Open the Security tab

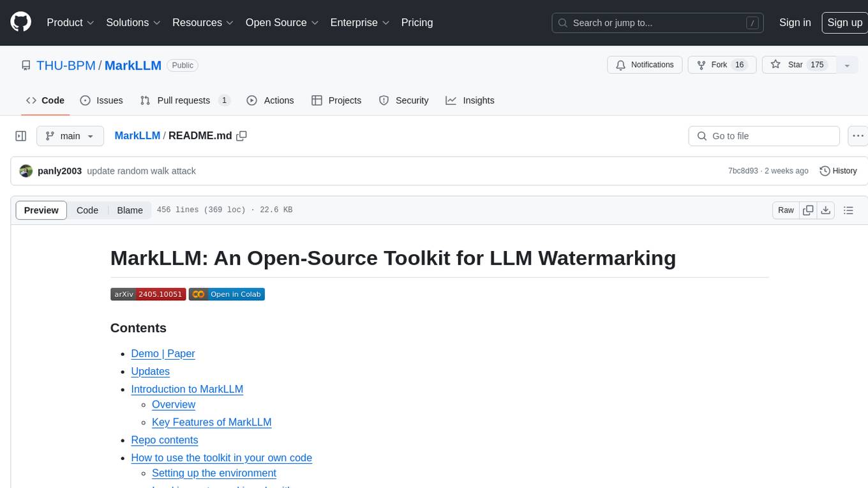(x=403, y=100)
